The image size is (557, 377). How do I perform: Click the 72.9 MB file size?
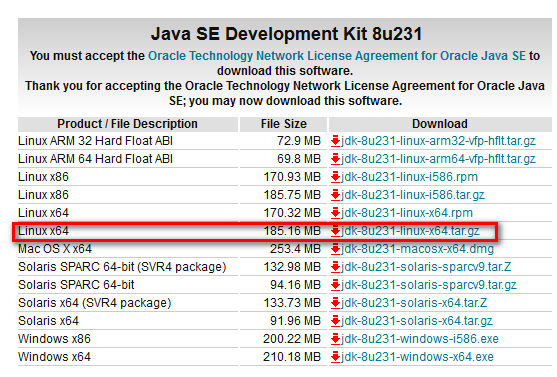click(299, 141)
